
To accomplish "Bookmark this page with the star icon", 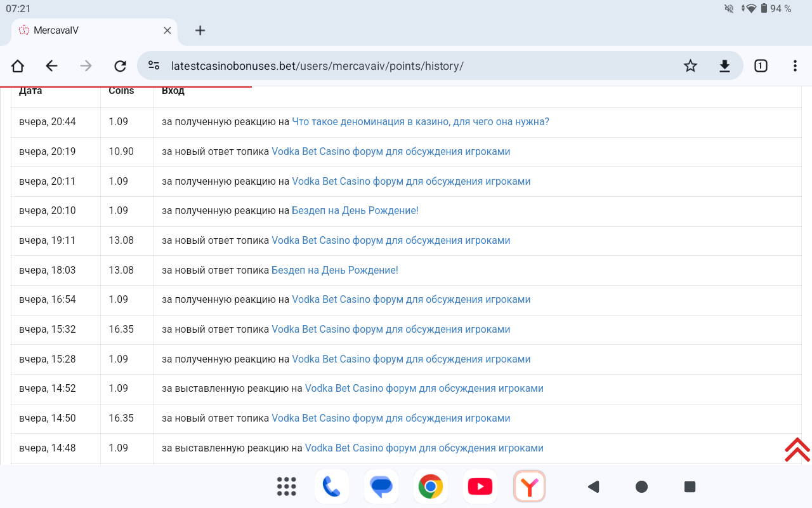I will [690, 66].
